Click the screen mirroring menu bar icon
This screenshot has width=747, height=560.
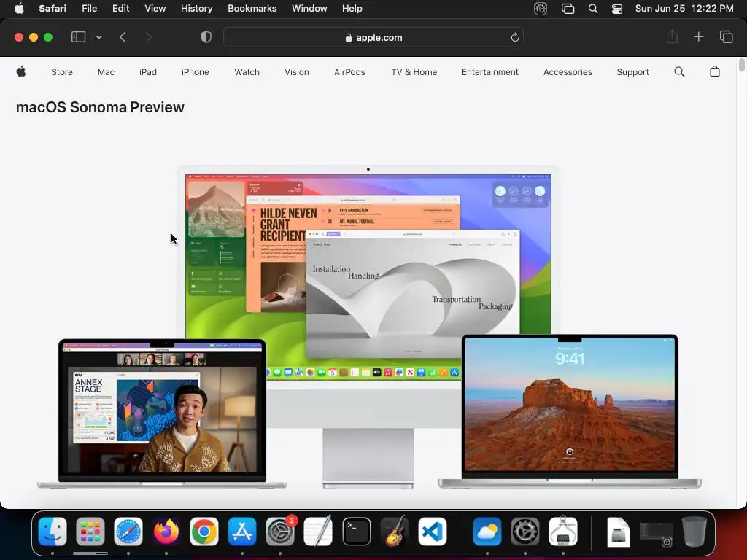[568, 9]
